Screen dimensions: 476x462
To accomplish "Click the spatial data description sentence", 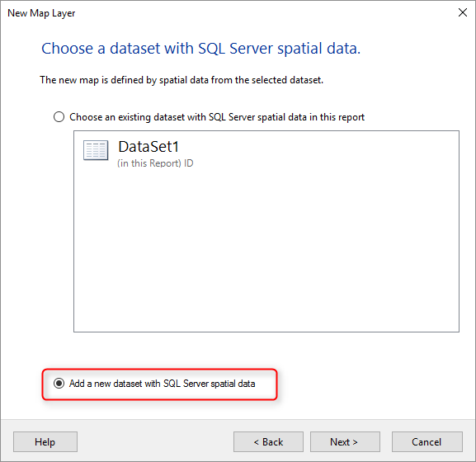I will tap(181, 80).
